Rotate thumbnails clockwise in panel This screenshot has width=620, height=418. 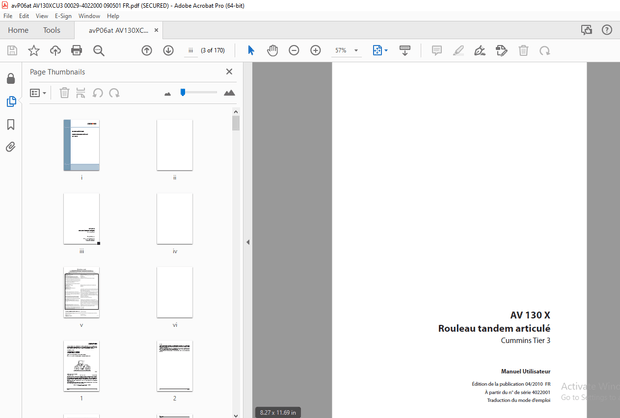tap(114, 93)
